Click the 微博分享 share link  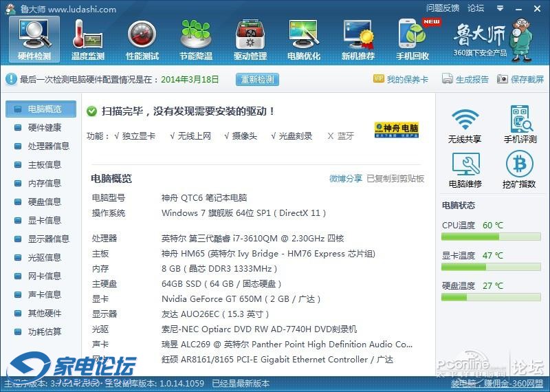pos(346,178)
